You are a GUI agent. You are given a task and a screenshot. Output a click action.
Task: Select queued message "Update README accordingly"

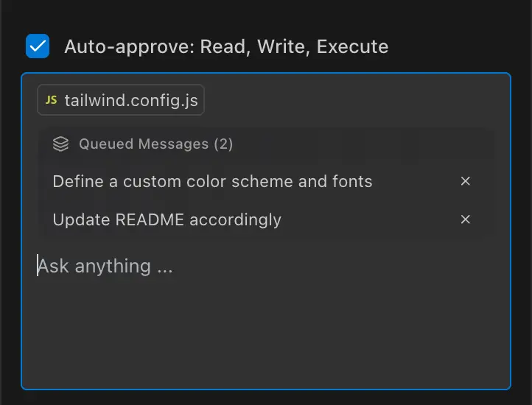167,219
